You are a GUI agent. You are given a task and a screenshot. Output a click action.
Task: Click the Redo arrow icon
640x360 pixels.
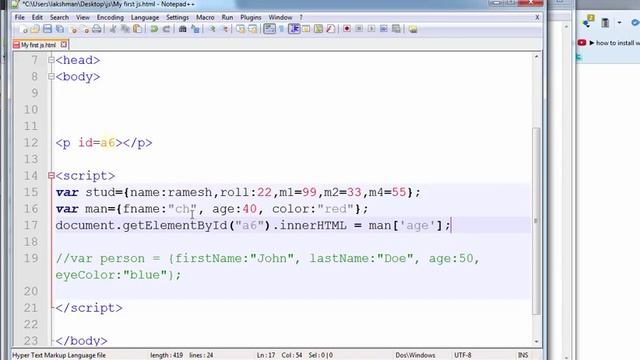(166, 29)
